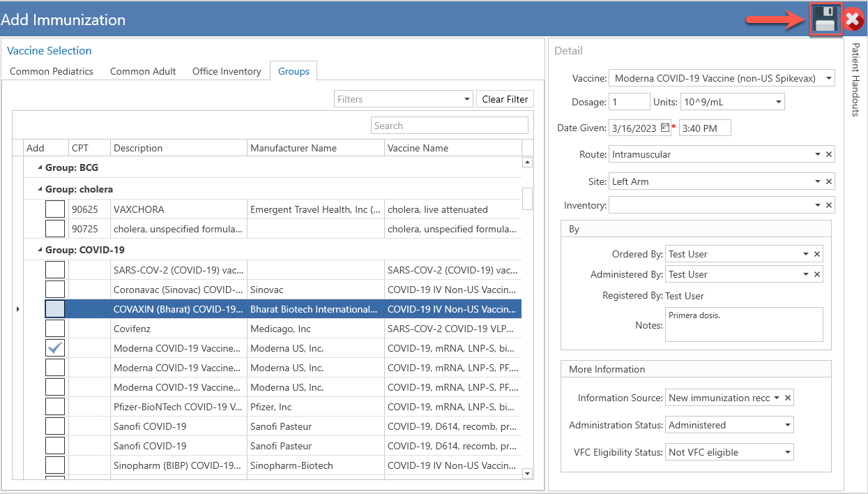868x494 pixels.
Task: Open the Date Given calendar picker icon
Action: tap(665, 128)
